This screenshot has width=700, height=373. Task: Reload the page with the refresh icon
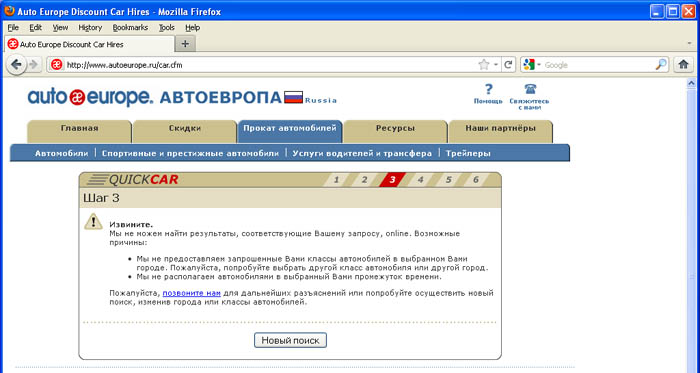click(x=508, y=65)
